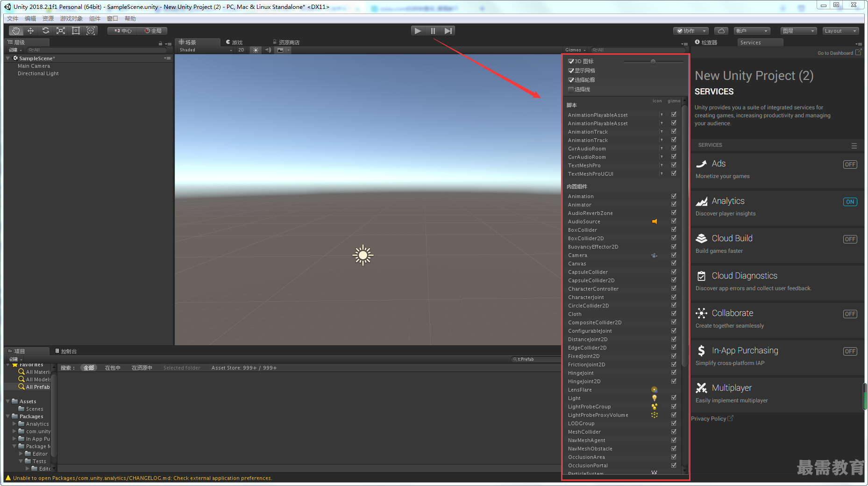Screen dimensions: 868x486
Task: Open the 帐户 account dropdown
Action: point(752,31)
